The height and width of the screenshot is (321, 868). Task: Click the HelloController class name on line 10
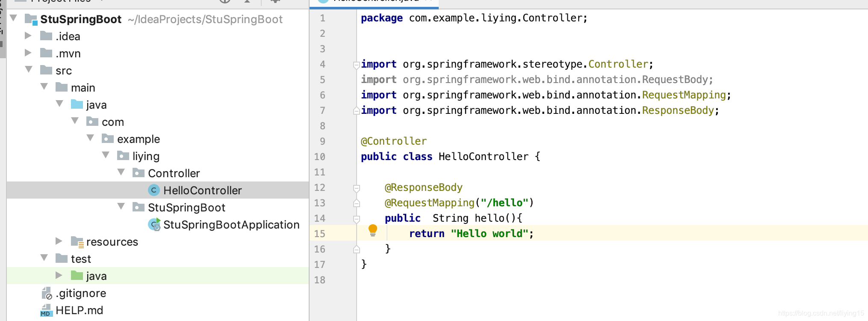click(x=484, y=157)
